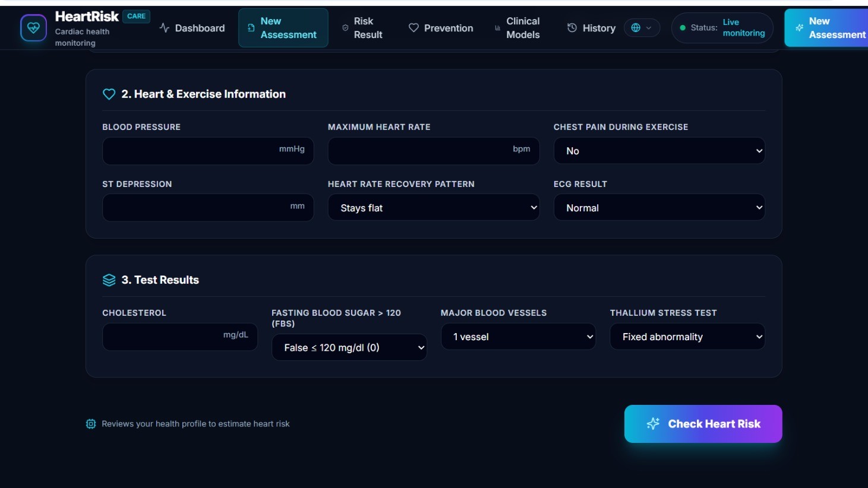868x488 pixels.
Task: Click the CARE badge label
Action: click(136, 16)
